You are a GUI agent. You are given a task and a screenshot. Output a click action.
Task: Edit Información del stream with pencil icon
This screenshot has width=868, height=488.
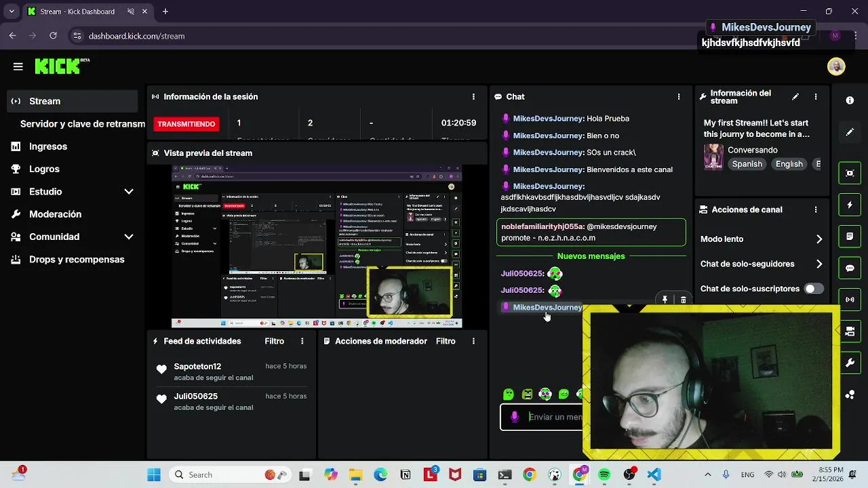click(x=795, y=97)
